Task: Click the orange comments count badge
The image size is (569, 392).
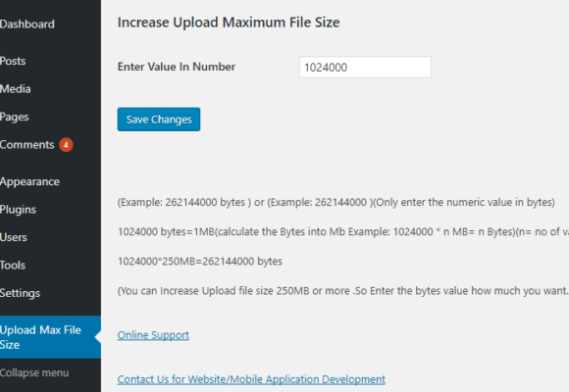Action: click(66, 145)
